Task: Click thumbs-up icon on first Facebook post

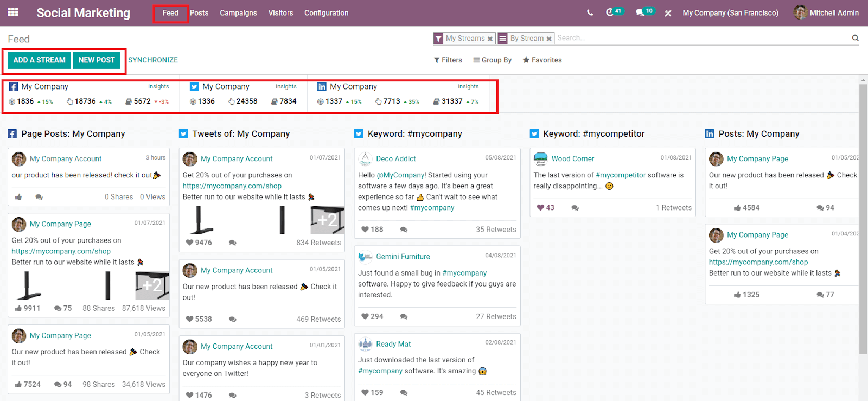Action: coord(18,197)
